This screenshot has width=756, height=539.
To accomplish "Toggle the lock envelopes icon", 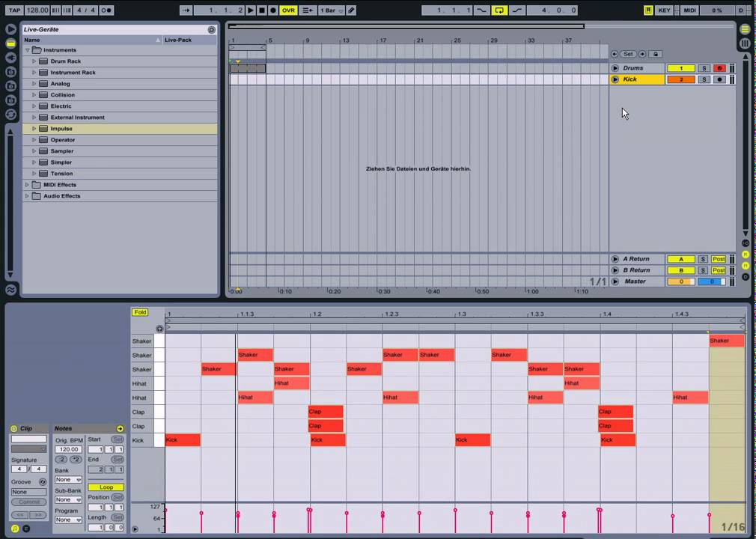I will click(655, 54).
